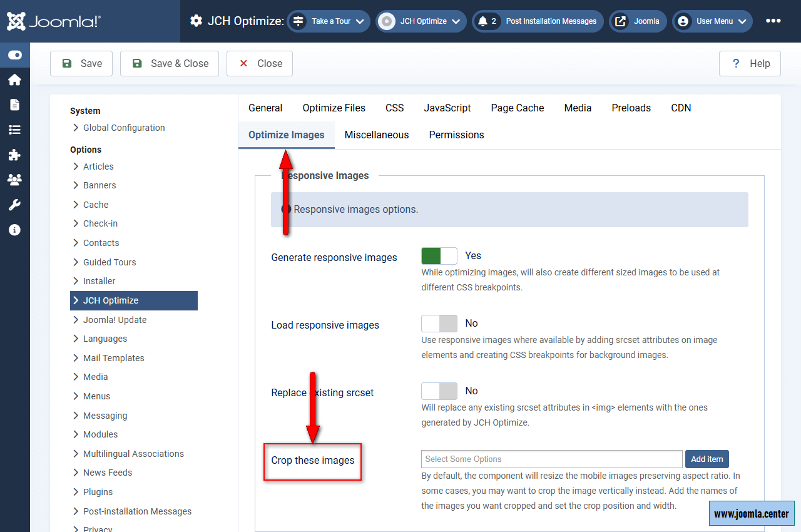Viewport: 801px width, 532px height.
Task: Open the Menus list icon in sidebar
Action: [15, 130]
